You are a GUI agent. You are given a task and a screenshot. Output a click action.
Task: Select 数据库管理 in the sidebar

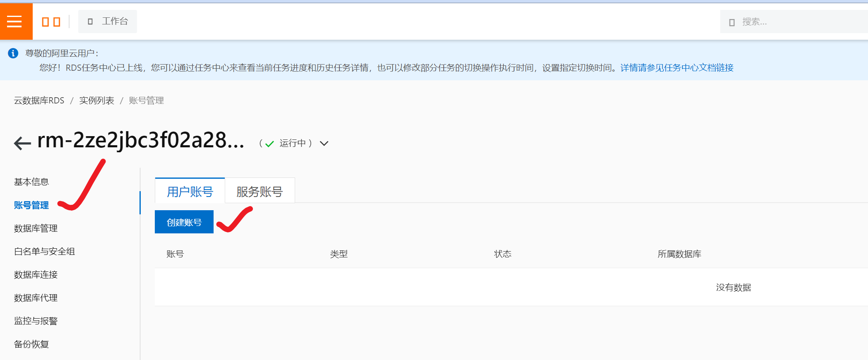(36, 228)
